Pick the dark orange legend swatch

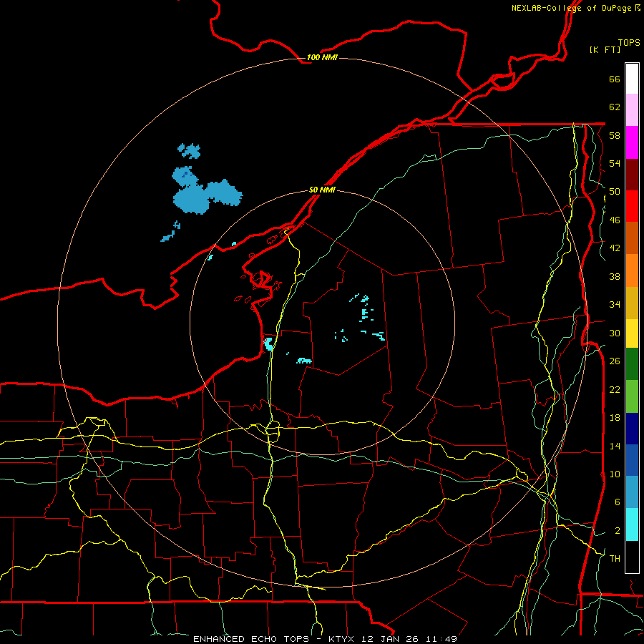click(x=632, y=238)
